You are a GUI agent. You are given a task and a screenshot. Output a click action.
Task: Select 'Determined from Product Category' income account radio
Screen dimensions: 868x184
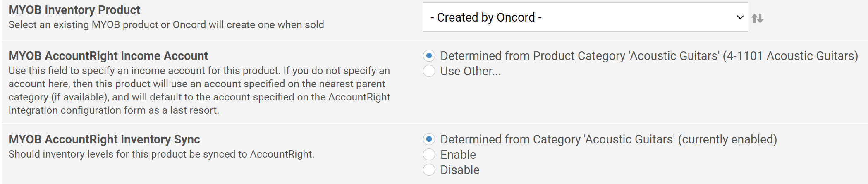429,56
